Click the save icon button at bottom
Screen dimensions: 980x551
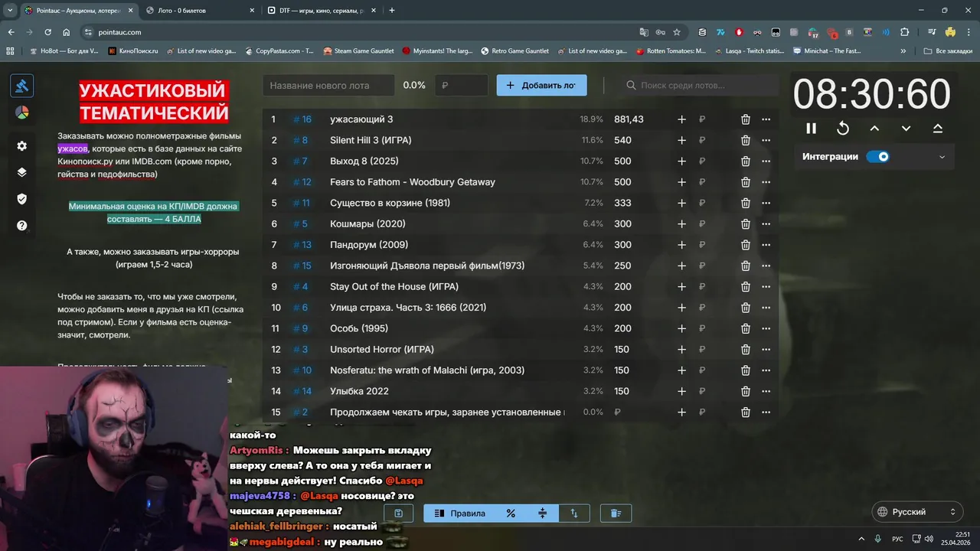(398, 514)
